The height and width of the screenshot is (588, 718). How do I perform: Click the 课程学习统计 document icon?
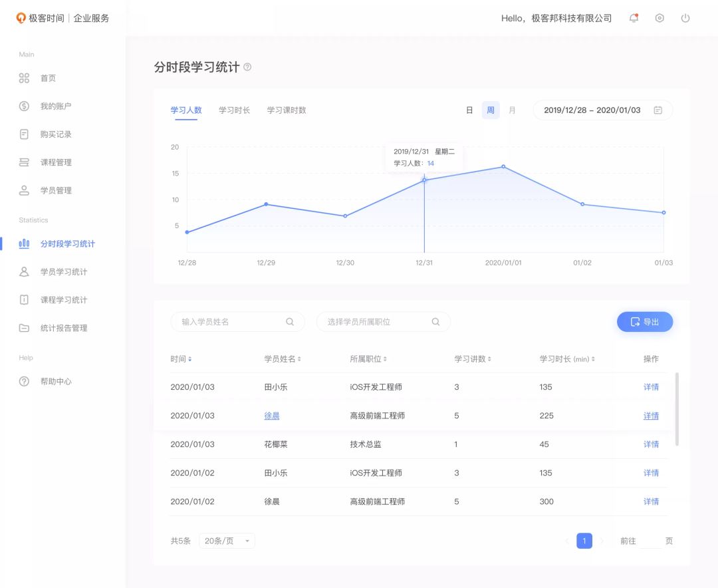24,300
